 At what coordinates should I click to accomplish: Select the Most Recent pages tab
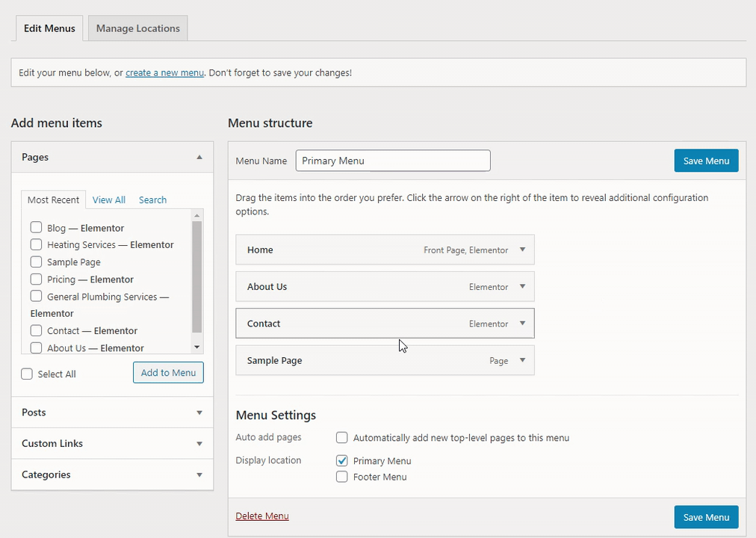click(54, 200)
